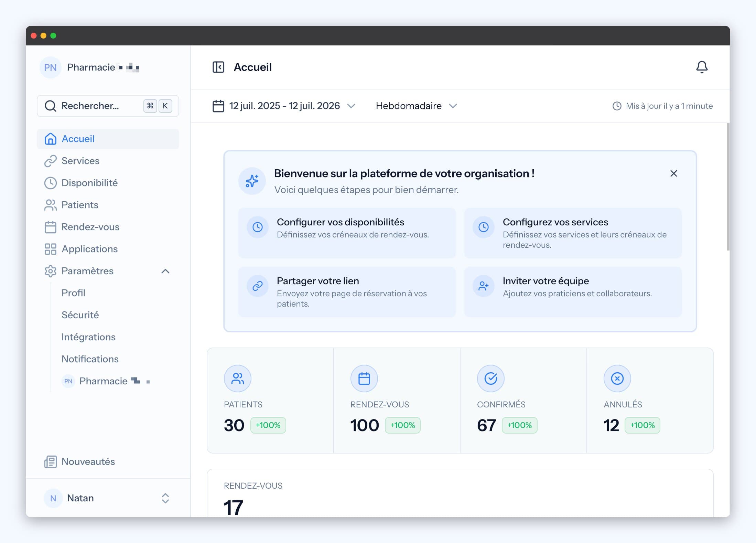Click the ⌘ shortcut key badge
The height and width of the screenshot is (543, 756).
pyautogui.click(x=150, y=106)
